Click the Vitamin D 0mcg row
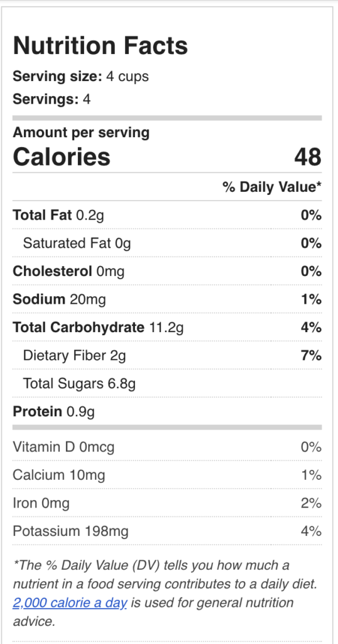Screen dimensions: 338x644 coord(167,447)
